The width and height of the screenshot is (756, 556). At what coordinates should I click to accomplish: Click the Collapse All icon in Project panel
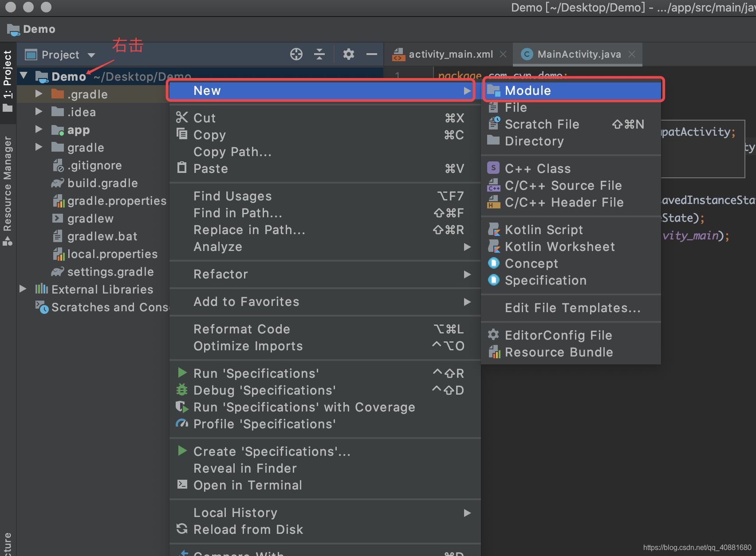tap(319, 54)
